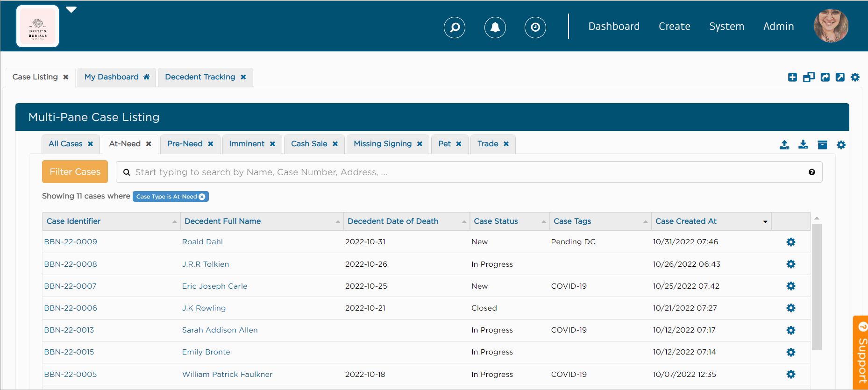The height and width of the screenshot is (390, 868).
Task: Click the upload icon above case table
Action: pyautogui.click(x=784, y=145)
